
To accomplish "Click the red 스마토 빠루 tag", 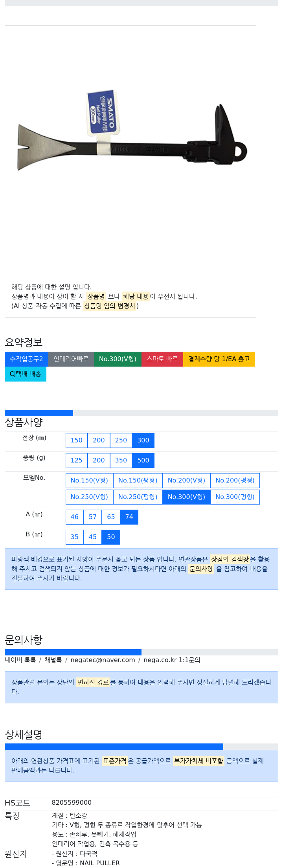I will tap(162, 359).
